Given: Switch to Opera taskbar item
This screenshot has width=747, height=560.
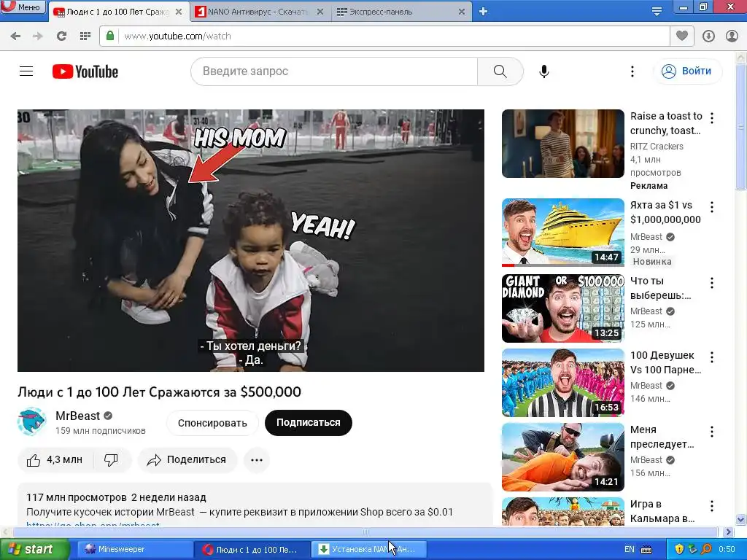Looking at the screenshot, I should (x=251, y=549).
